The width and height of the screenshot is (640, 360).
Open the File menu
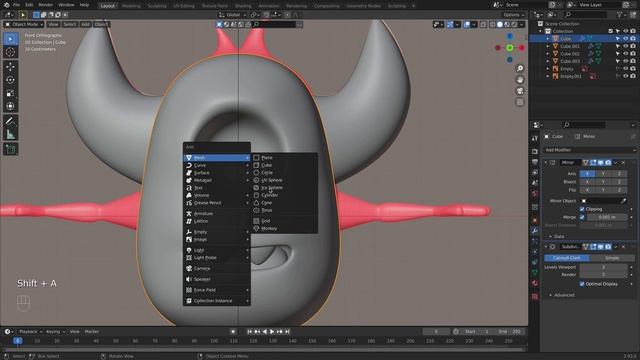point(16,5)
